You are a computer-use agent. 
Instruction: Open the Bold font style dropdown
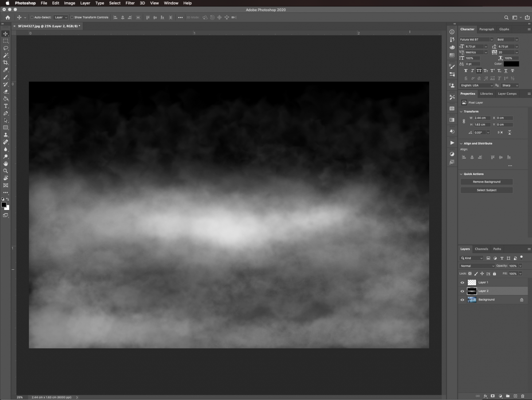click(x=507, y=39)
